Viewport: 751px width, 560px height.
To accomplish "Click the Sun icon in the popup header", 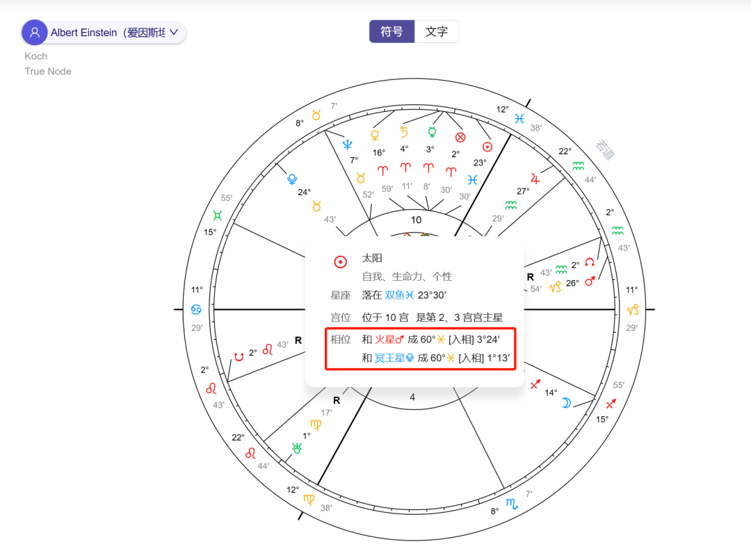I will click(341, 262).
